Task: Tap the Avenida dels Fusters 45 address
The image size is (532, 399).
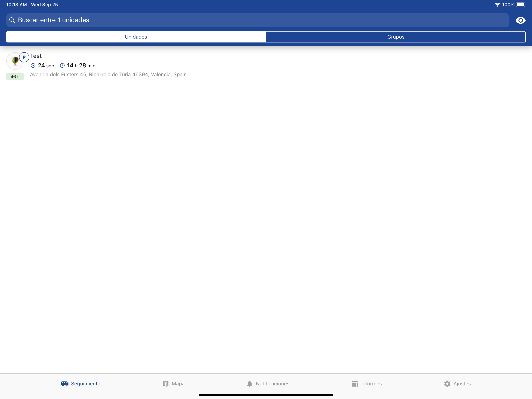Action: click(108, 75)
